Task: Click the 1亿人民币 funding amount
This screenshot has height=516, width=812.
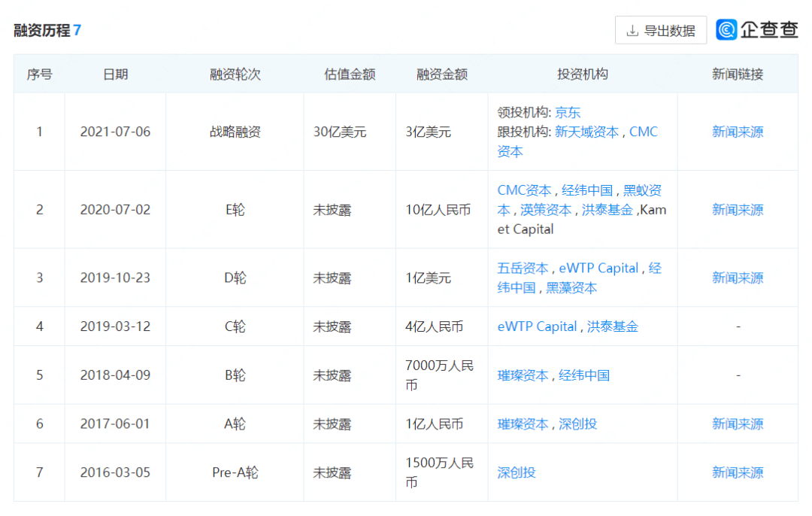Action: point(435,423)
